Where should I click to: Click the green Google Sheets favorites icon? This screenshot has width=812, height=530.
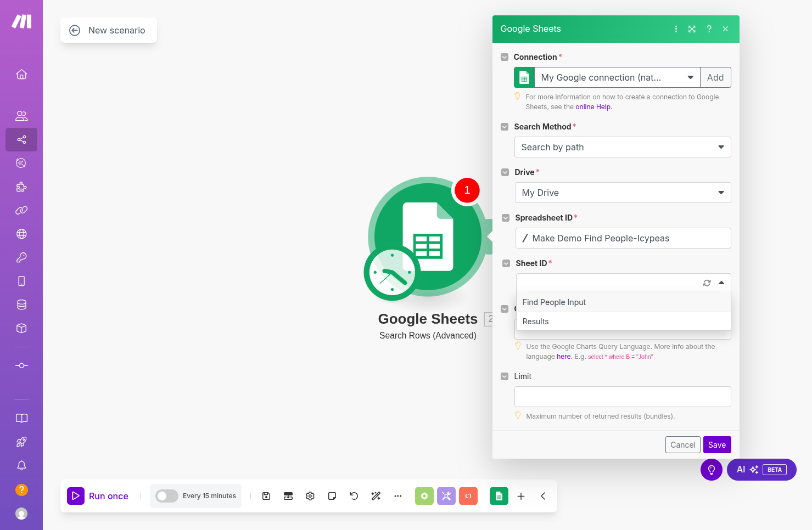(x=499, y=496)
